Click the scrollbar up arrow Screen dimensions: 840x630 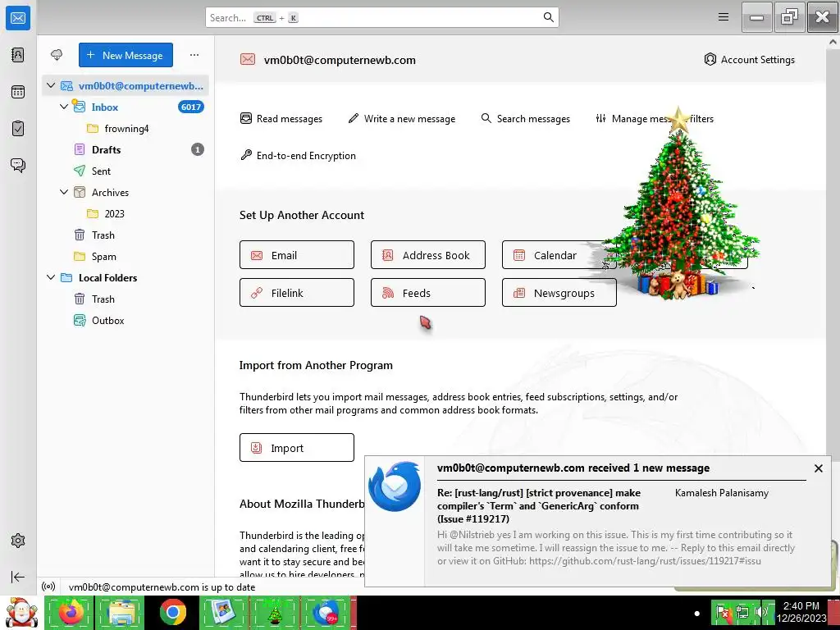click(833, 41)
